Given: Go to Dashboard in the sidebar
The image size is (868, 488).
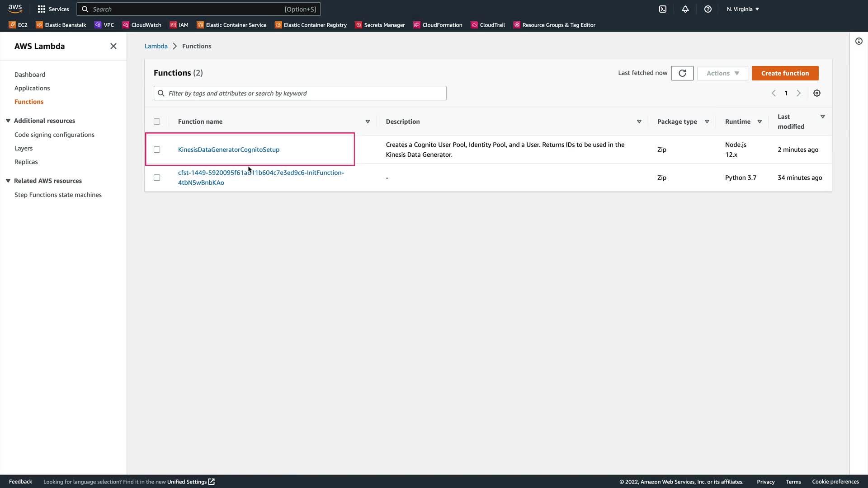Looking at the screenshot, I should 30,75.
